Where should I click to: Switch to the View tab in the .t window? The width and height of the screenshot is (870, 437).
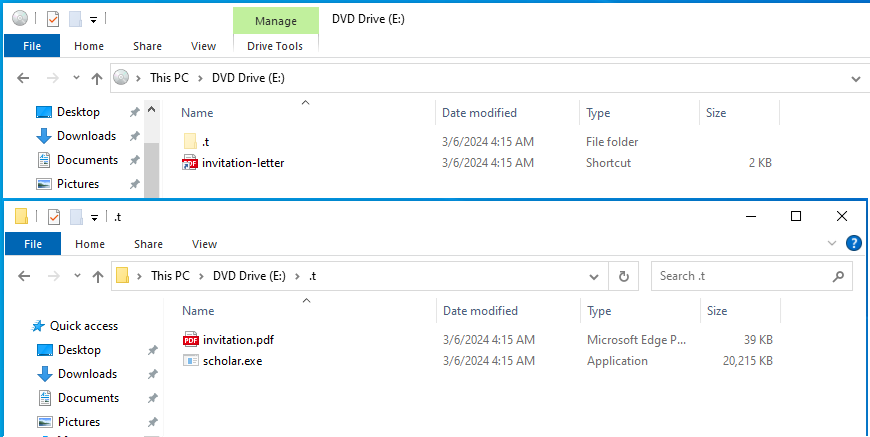click(204, 244)
